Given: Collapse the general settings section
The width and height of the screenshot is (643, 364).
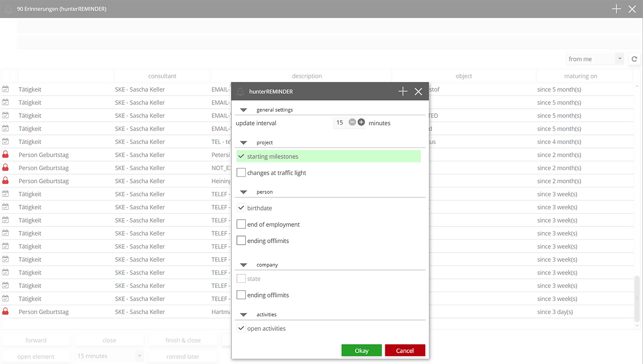Looking at the screenshot, I should click(x=243, y=110).
